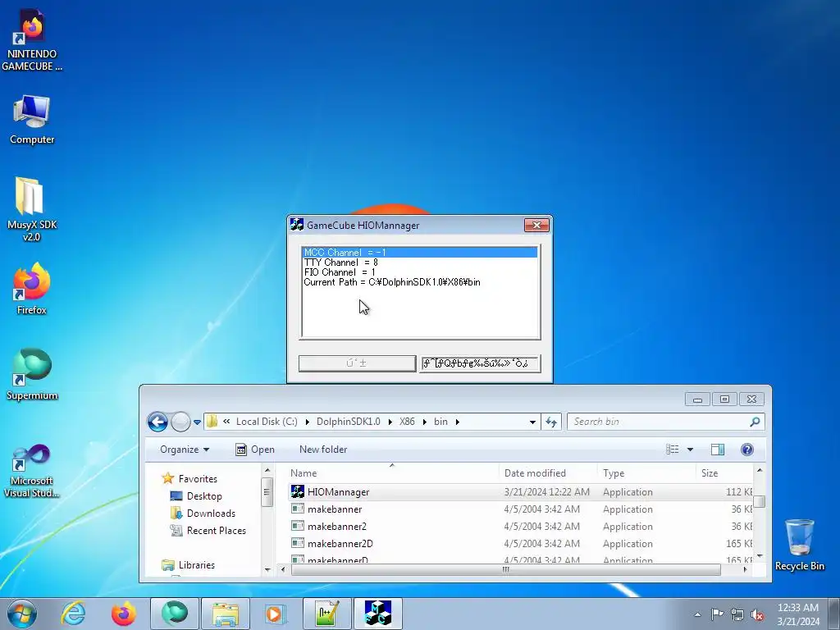Sort by the Date modified column
840x630 pixels.
548,473
